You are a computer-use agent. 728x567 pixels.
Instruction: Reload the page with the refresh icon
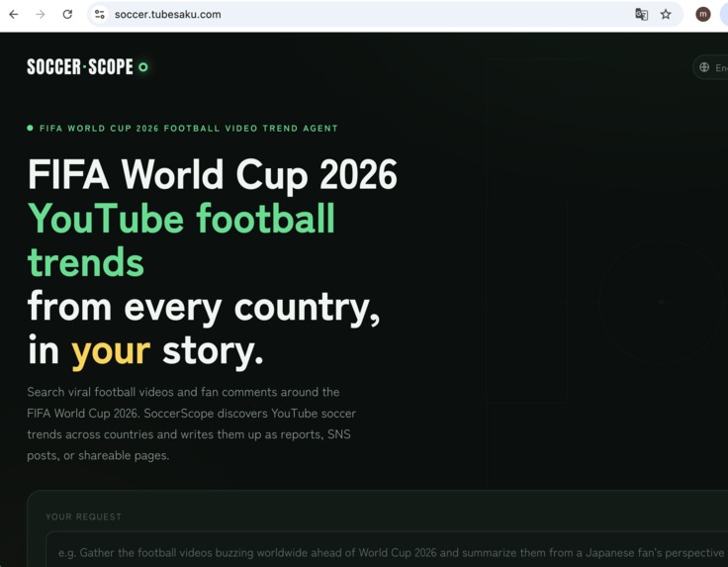(67, 15)
